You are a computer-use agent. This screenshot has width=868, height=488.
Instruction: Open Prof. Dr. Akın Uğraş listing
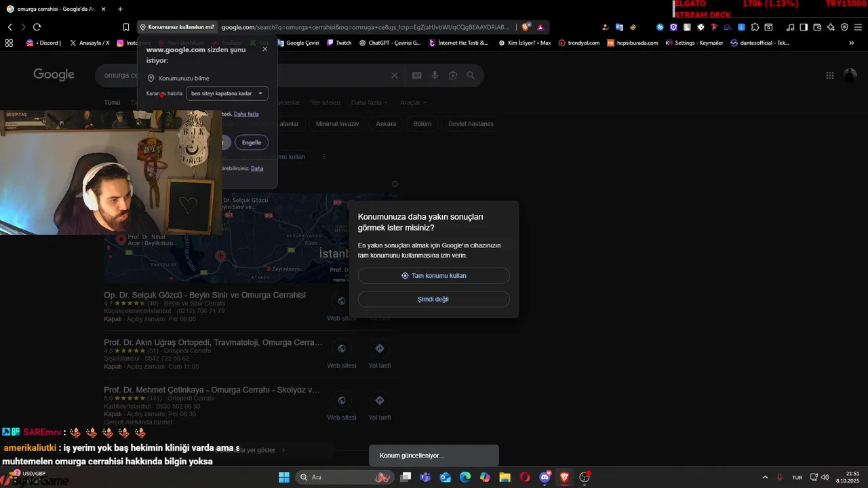tap(213, 343)
